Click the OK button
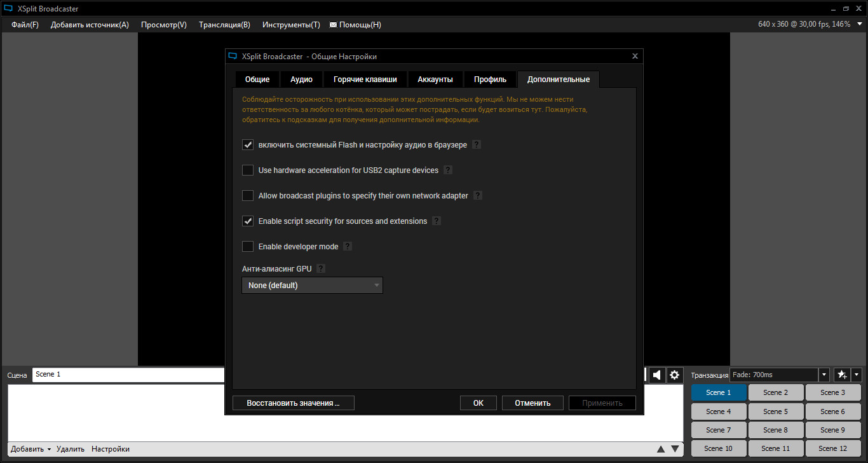The image size is (868, 463). (x=478, y=403)
